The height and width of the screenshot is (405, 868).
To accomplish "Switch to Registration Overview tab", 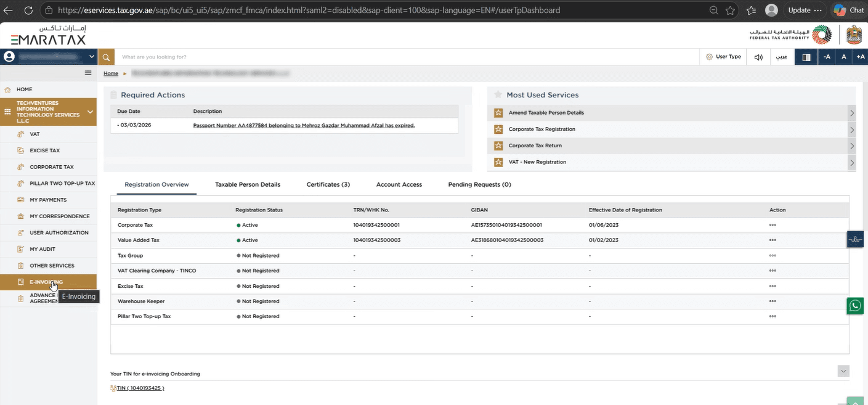I will pos(156,184).
